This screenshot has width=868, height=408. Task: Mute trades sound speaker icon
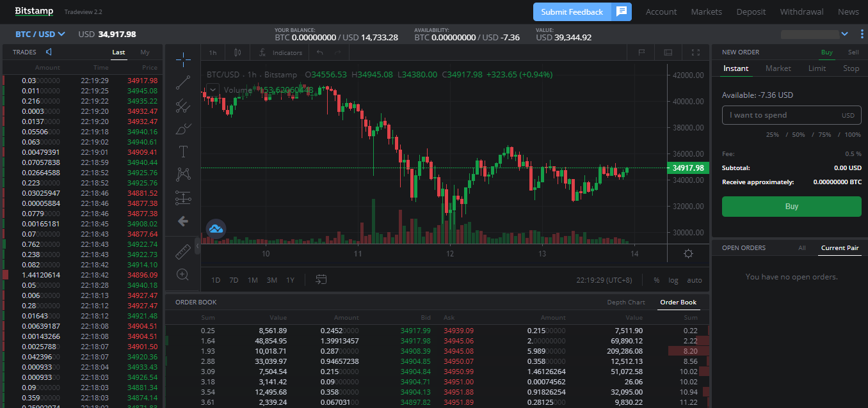[x=49, y=52]
